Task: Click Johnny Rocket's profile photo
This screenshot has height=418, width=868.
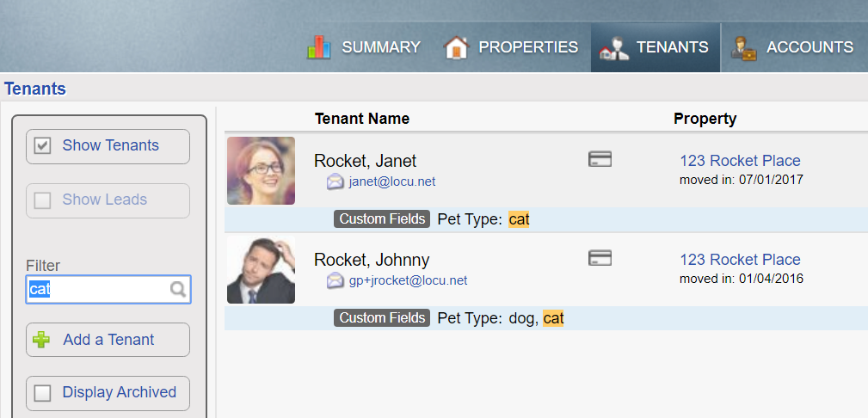Action: (x=261, y=269)
